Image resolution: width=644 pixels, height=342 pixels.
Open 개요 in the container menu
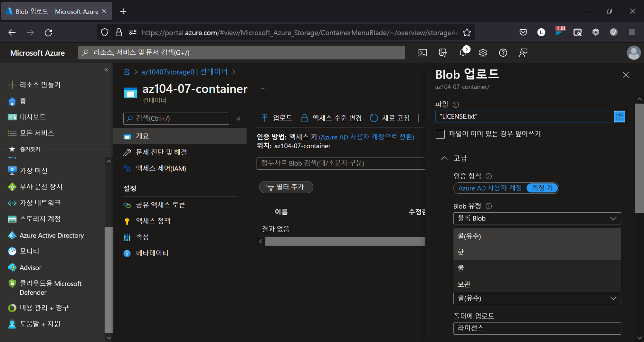(180, 136)
